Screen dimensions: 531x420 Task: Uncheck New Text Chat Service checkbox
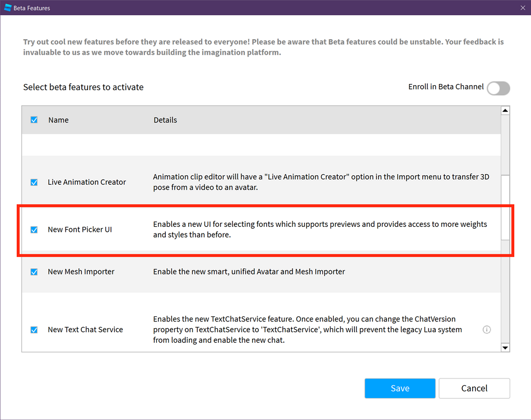(x=34, y=330)
